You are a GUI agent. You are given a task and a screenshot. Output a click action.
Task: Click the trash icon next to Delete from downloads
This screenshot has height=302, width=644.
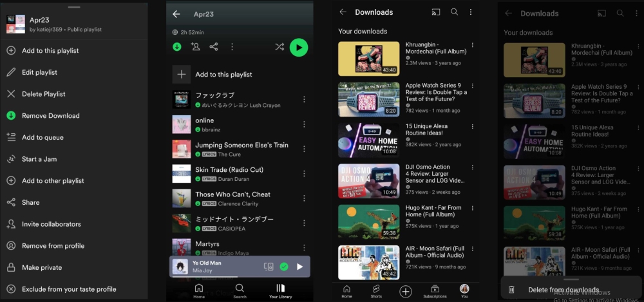pos(511,290)
